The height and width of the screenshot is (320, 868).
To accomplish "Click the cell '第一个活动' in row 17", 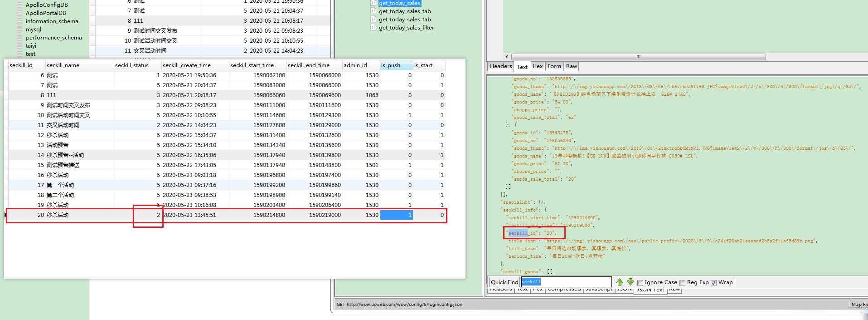I will pyautogui.click(x=79, y=185).
